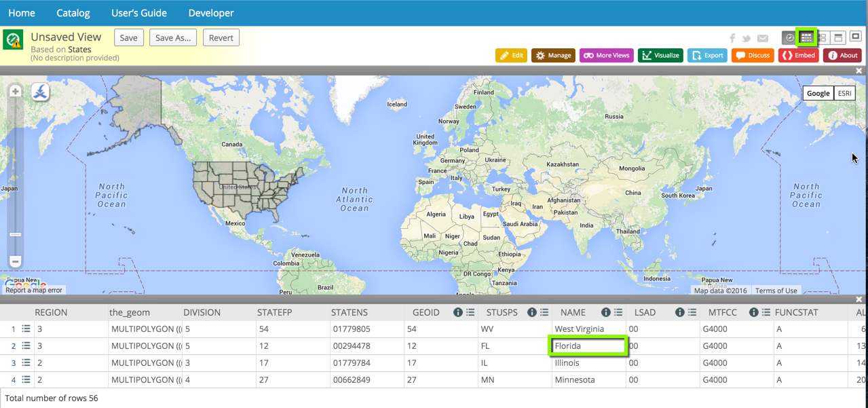This screenshot has width=868, height=408.
Task: Switch to the four-tile layout view icon
Action: (x=823, y=37)
